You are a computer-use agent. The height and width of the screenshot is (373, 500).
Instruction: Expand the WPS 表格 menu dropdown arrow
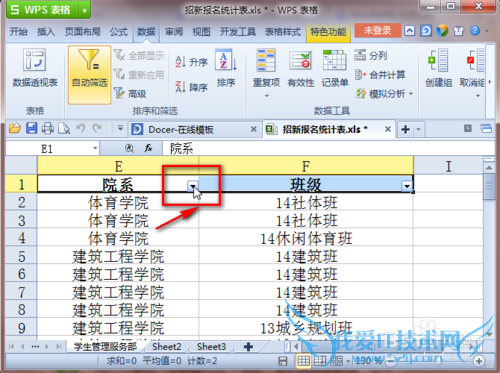pos(84,10)
